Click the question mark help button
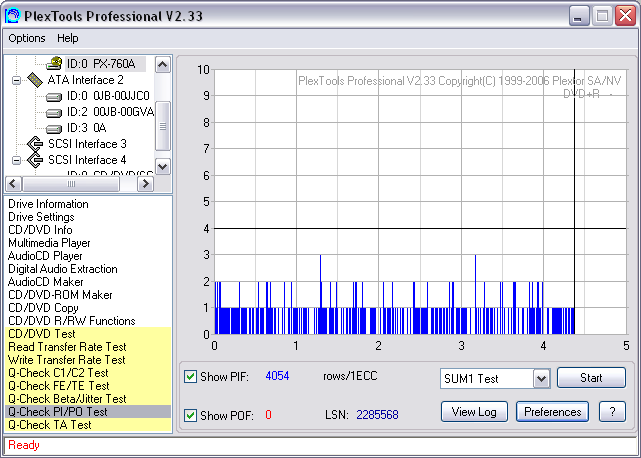The image size is (641, 458). [612, 411]
